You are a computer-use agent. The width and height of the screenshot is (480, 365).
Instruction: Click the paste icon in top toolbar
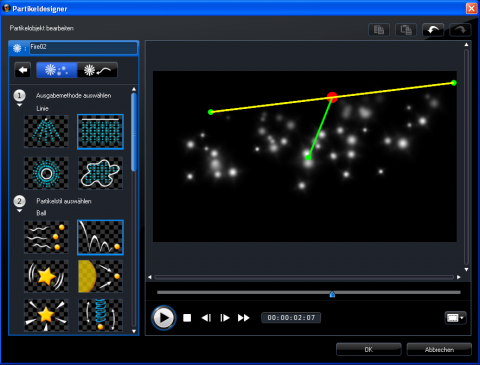[406, 30]
